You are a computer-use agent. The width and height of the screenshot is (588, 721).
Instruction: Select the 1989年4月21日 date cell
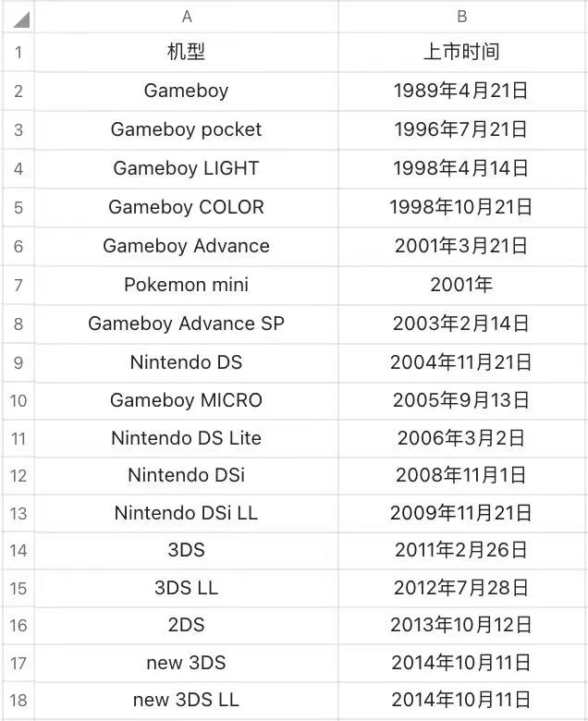tap(462, 91)
